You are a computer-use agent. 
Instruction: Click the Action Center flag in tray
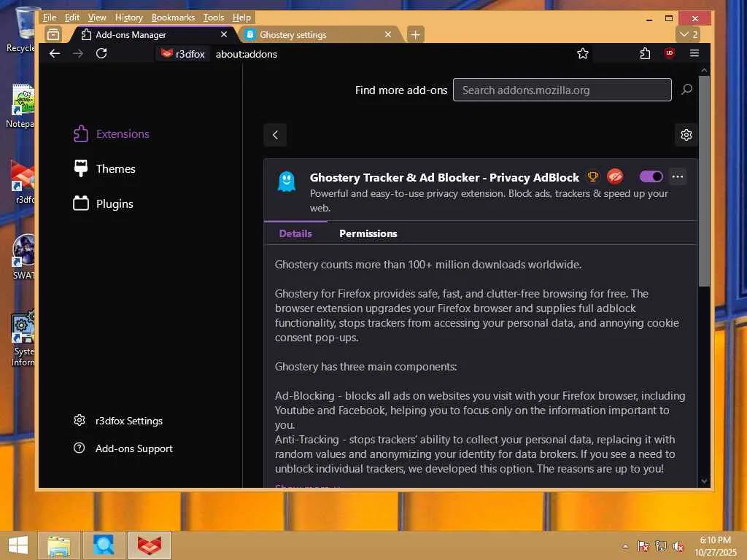[643, 546]
